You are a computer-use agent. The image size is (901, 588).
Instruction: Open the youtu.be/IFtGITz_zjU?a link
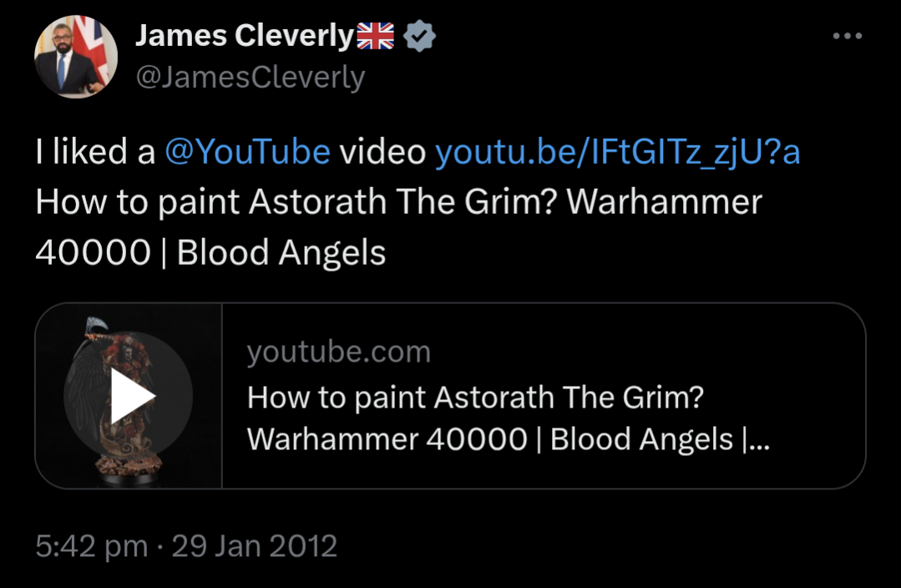(618, 152)
